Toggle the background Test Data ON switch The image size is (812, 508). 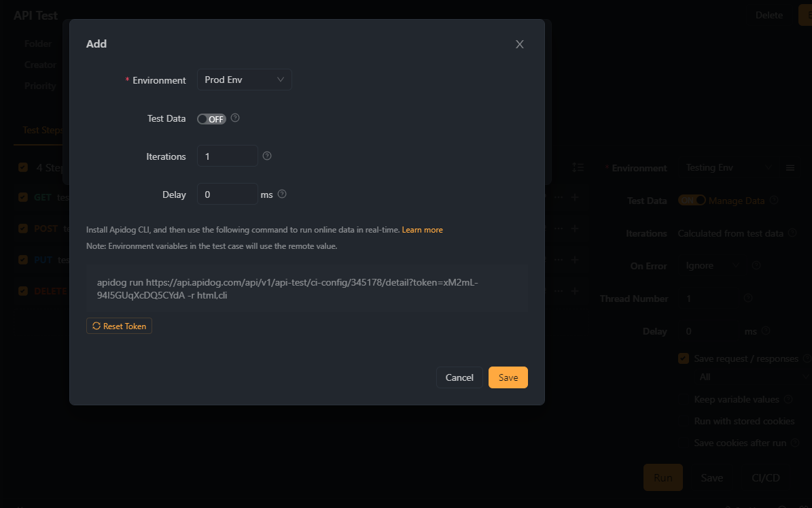tap(692, 200)
